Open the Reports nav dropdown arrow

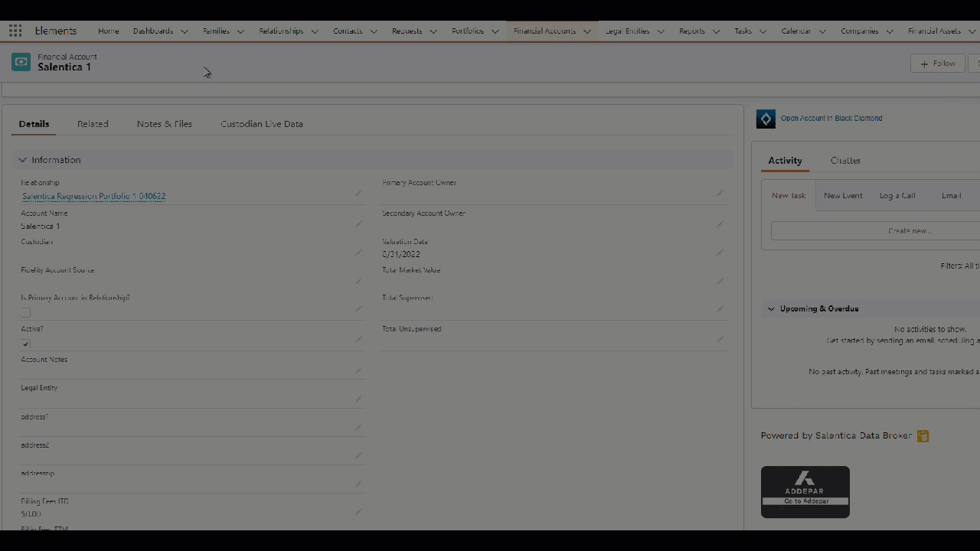coord(717,31)
